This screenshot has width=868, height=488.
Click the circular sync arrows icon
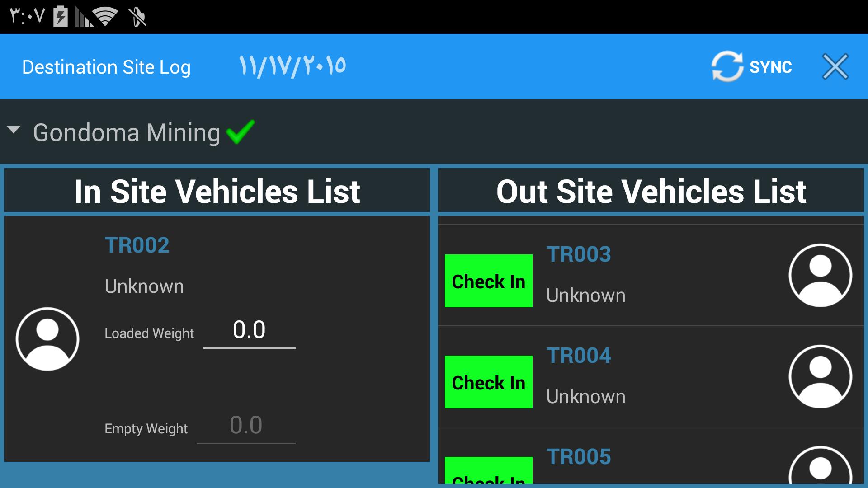click(x=727, y=66)
